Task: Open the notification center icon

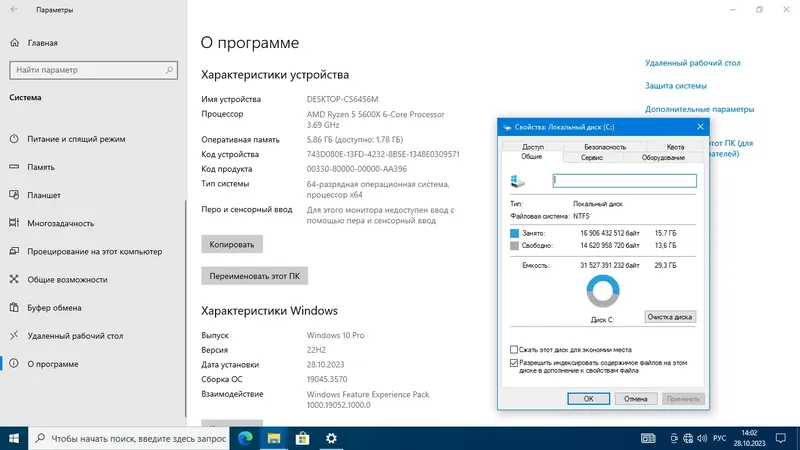Action: 781,438
